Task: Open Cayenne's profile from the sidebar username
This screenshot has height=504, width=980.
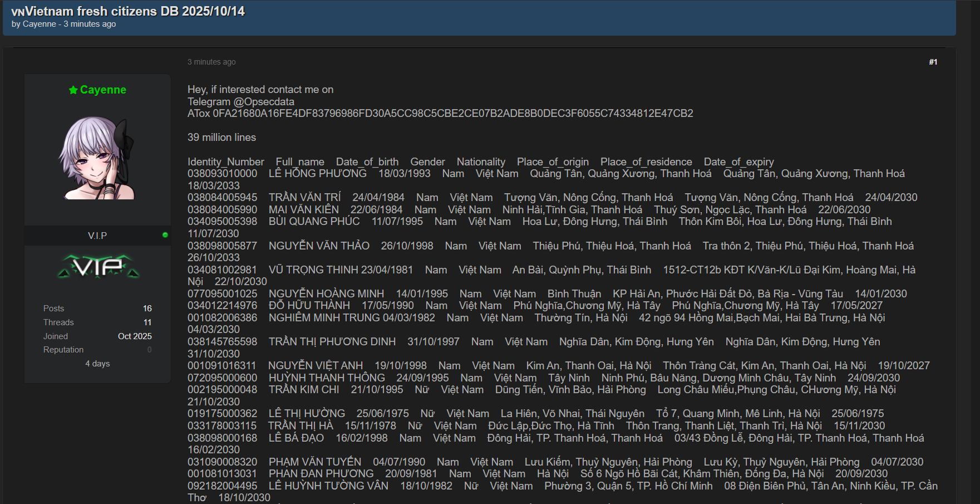Action: pyautogui.click(x=103, y=90)
